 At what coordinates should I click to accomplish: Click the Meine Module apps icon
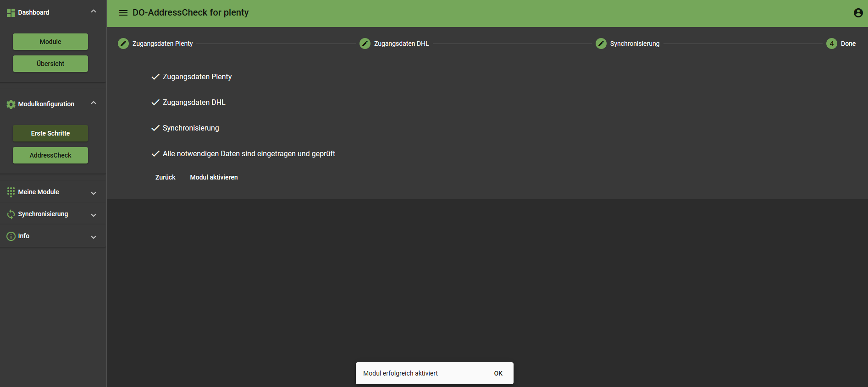click(11, 192)
